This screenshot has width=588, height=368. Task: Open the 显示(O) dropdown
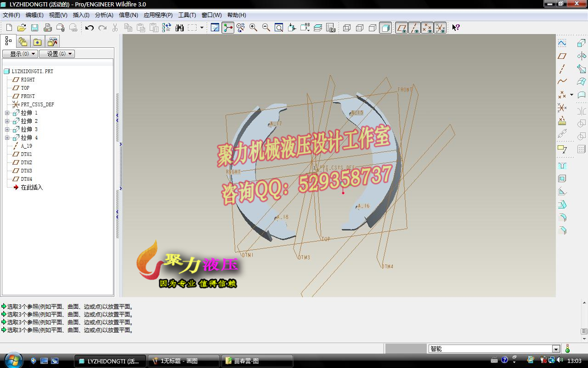point(20,53)
